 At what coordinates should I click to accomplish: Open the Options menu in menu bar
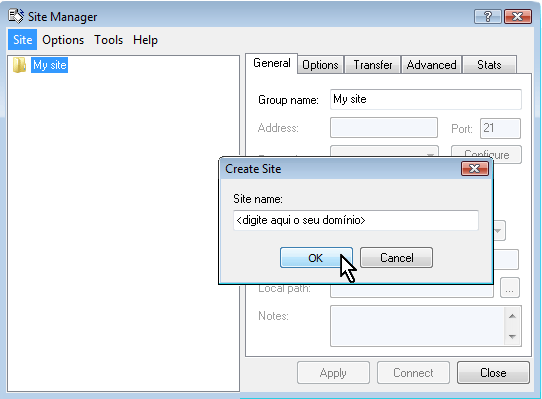(63, 40)
